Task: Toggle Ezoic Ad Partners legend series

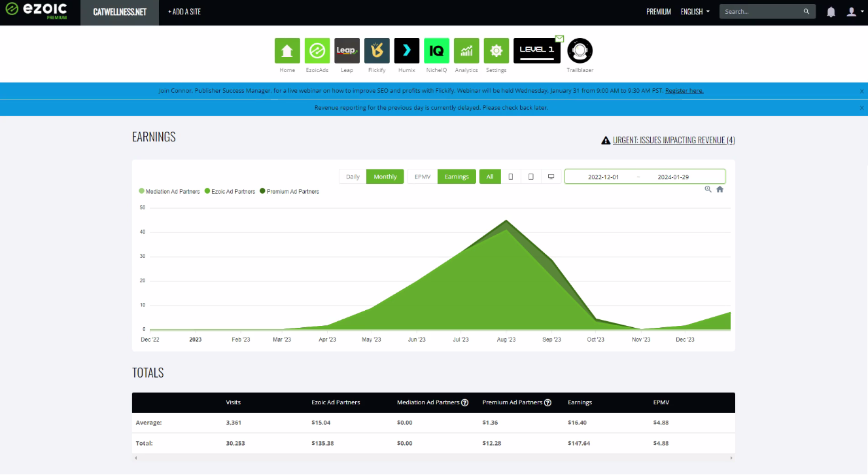Action: click(x=230, y=192)
